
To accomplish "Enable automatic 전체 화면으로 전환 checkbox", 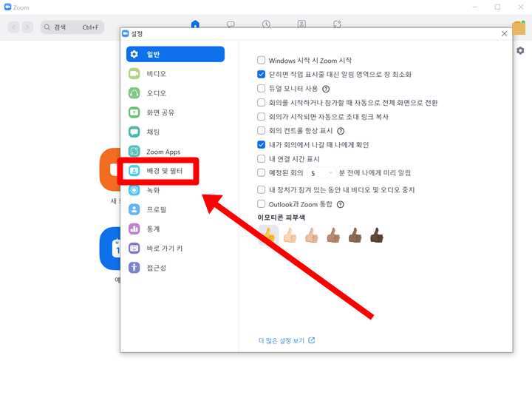I will (262, 103).
